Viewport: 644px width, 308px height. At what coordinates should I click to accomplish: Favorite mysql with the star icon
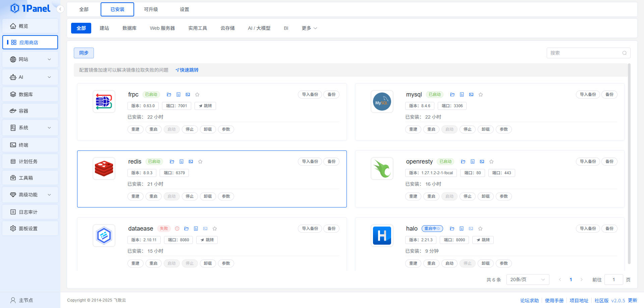481,95
